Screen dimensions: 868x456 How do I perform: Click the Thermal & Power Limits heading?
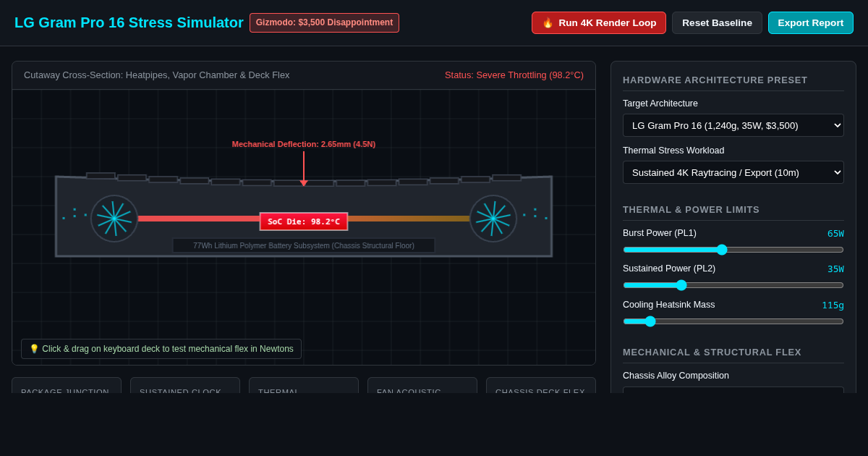pos(692,210)
